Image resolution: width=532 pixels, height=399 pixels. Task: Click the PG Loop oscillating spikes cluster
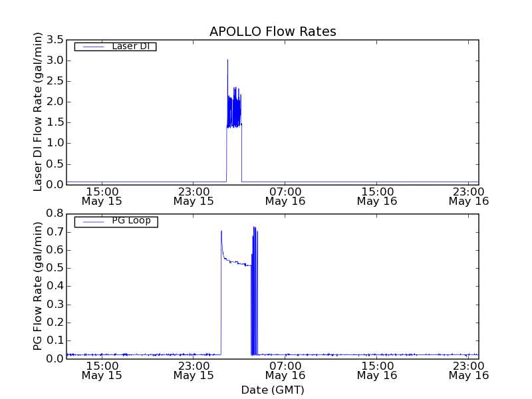(x=255, y=291)
